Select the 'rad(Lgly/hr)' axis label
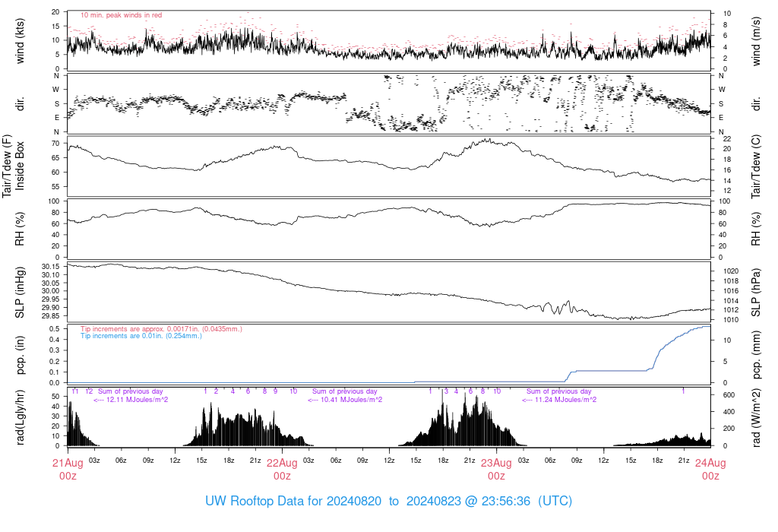This screenshot has height=532, width=778. [20, 417]
